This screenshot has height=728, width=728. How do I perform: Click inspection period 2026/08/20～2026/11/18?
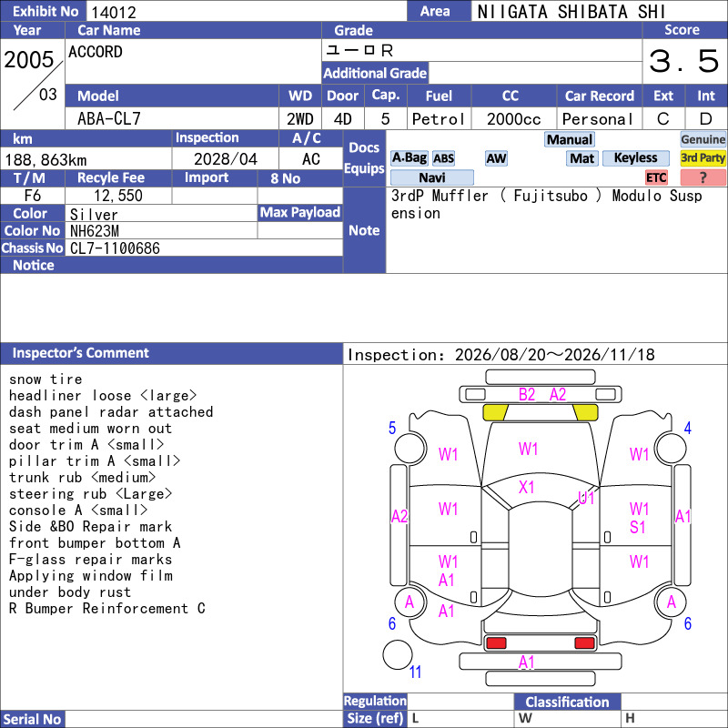555,355
